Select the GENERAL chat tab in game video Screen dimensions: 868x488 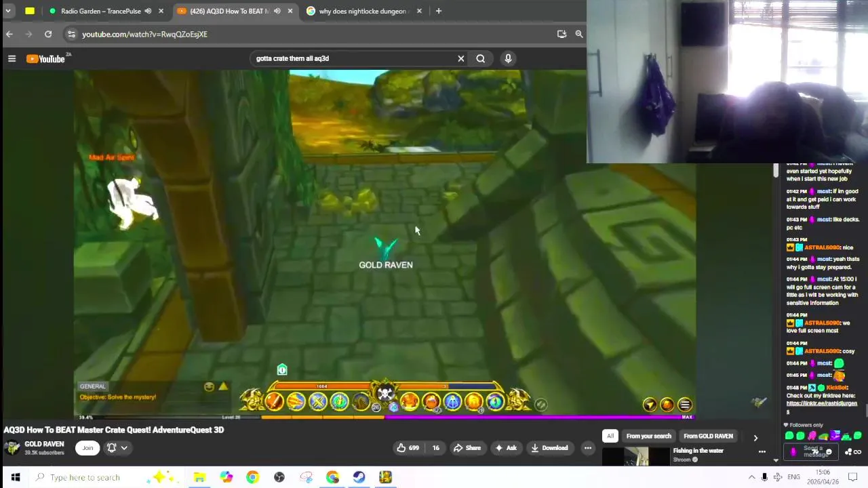click(92, 386)
